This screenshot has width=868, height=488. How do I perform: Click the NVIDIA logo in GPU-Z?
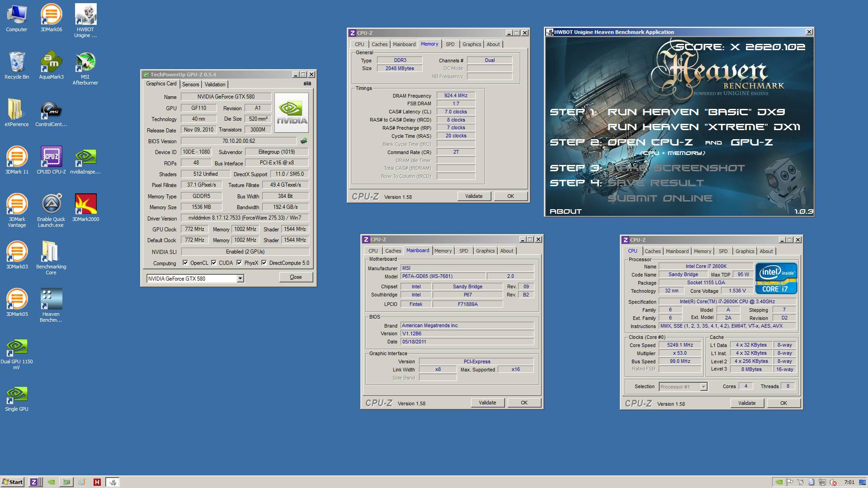pos(292,113)
